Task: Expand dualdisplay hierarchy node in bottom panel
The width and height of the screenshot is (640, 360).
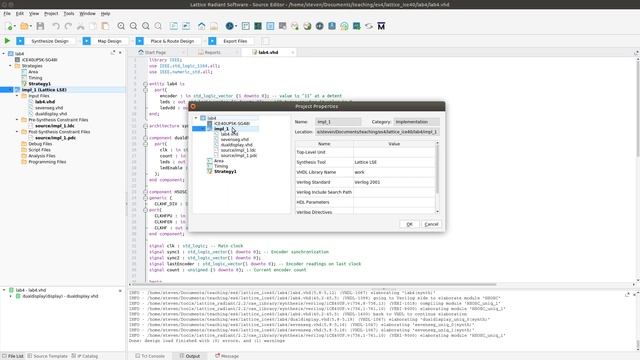Action: pos(11,296)
